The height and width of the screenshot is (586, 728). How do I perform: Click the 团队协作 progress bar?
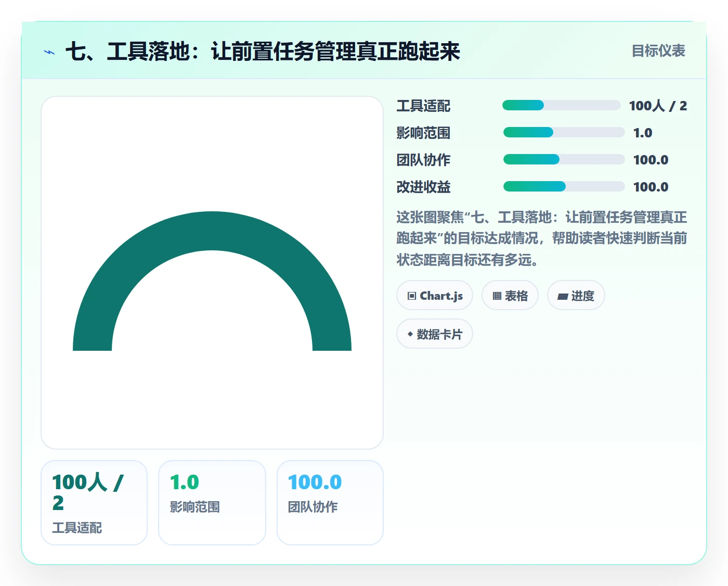click(x=564, y=160)
